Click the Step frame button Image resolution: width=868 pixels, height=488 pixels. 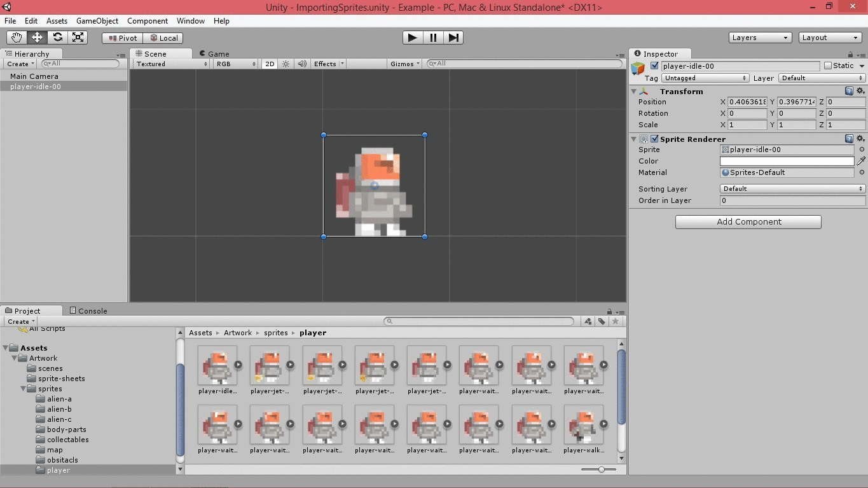pos(453,38)
